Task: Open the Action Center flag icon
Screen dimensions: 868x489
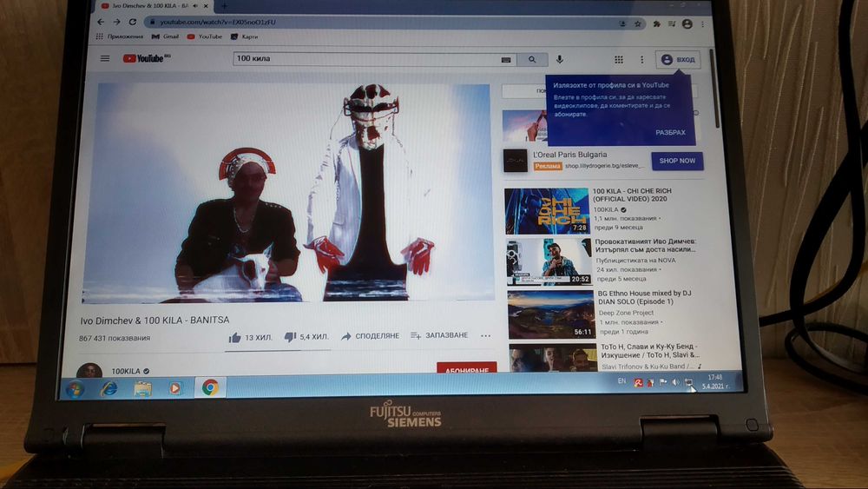Action: (x=663, y=383)
